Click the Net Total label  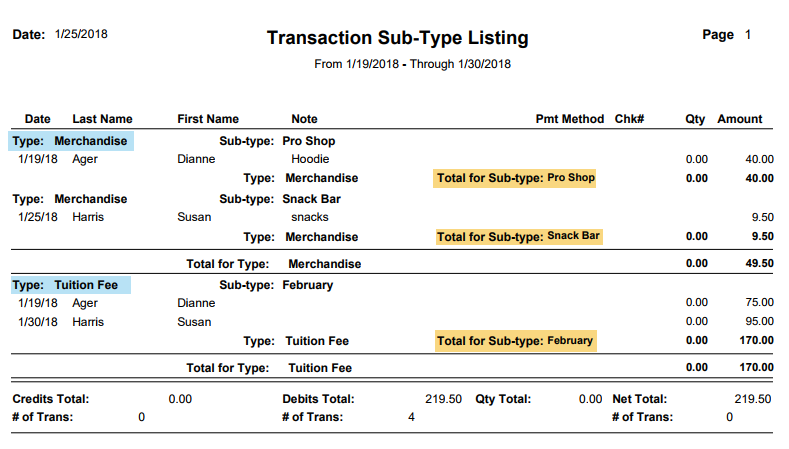pyautogui.click(x=638, y=399)
